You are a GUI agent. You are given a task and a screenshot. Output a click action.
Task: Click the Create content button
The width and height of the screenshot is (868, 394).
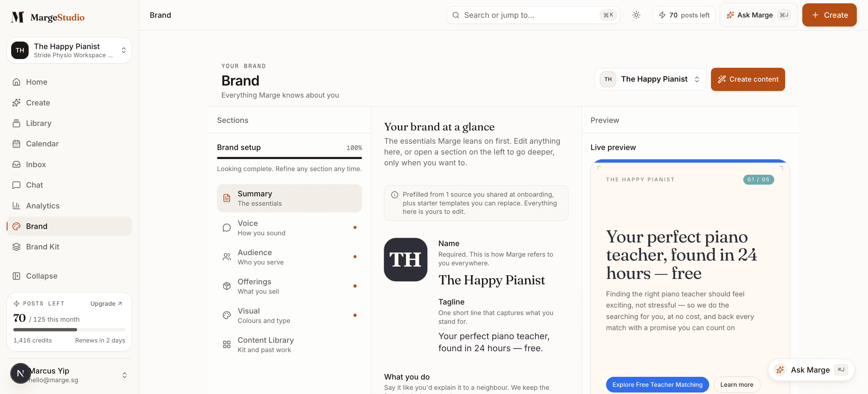748,79
